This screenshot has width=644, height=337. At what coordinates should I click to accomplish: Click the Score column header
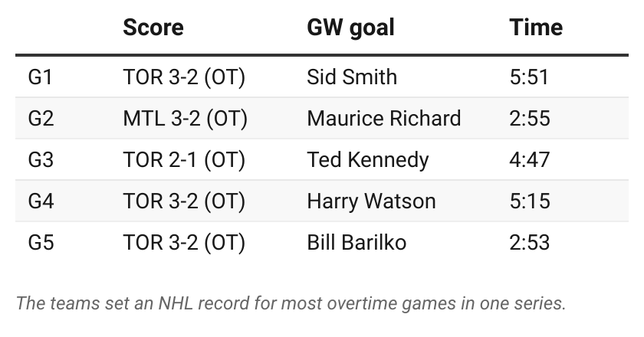point(153,28)
